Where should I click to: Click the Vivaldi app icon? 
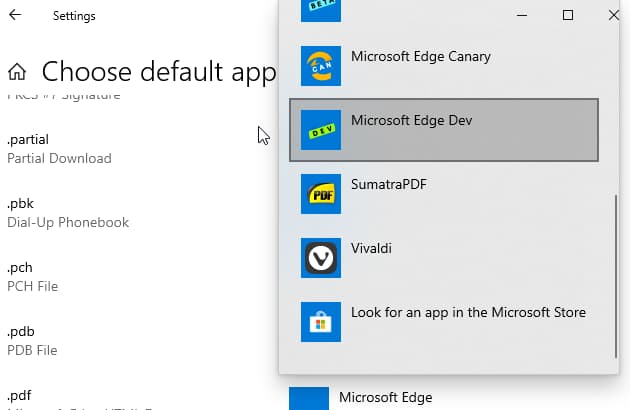[321, 257]
